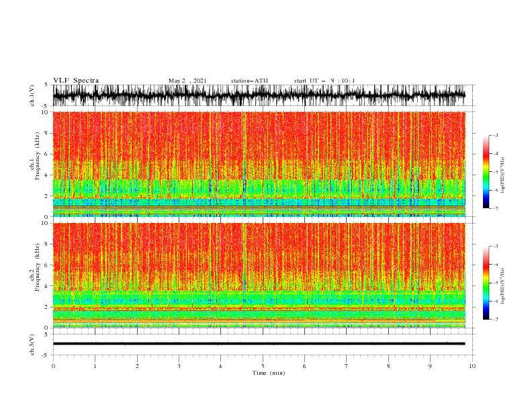Click time tick label '10' on x-axis

[472, 366]
